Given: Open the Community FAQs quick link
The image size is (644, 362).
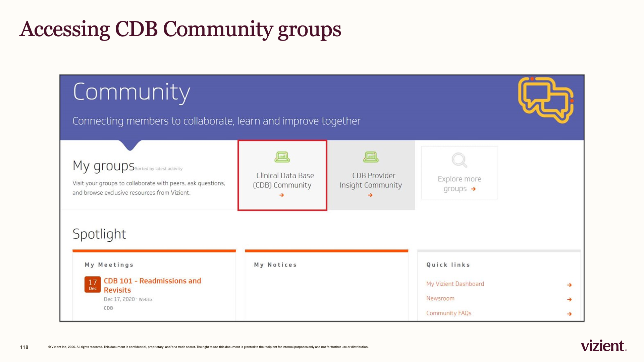Looking at the screenshot, I should (449, 313).
